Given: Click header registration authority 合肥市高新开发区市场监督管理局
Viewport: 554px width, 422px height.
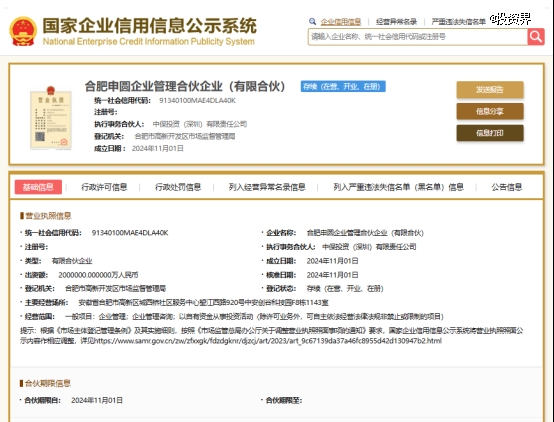Looking at the screenshot, I should pyautogui.click(x=185, y=136).
